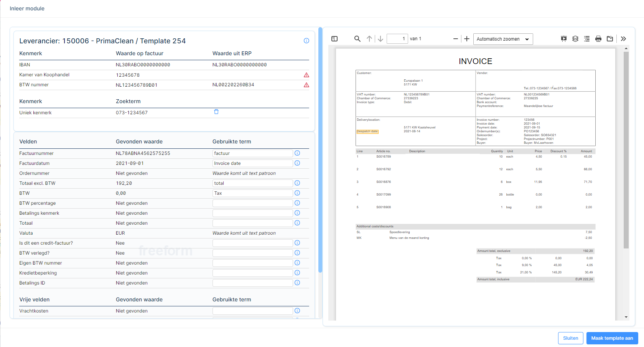Delete the Uniek kenmerk search term

point(216,112)
